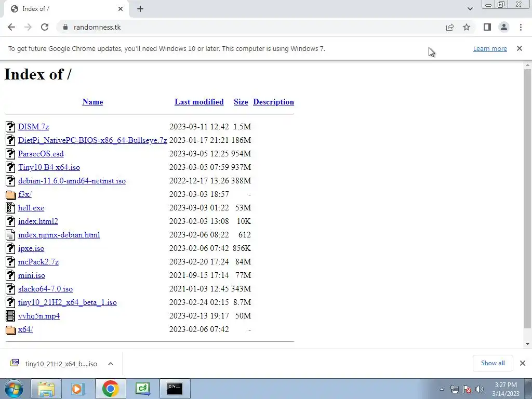Open DietPi_NativePC-BIOS-x86_64-Bullseye.7z link
This screenshot has height=399, width=532.
coord(92,140)
